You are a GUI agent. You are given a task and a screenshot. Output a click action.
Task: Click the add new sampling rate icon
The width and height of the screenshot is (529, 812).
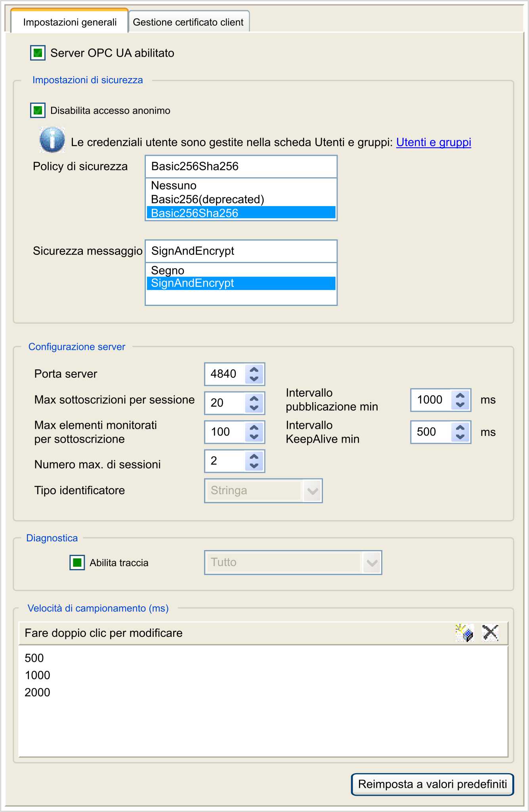[464, 632]
